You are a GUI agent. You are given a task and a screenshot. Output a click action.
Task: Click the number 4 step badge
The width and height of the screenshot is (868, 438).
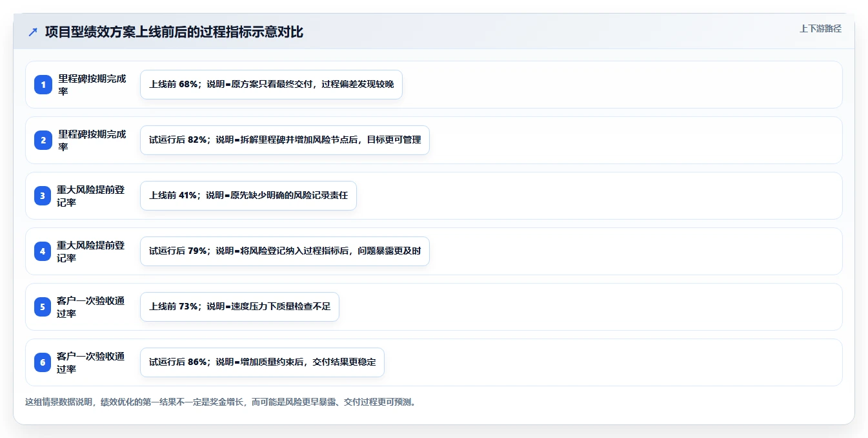click(43, 251)
